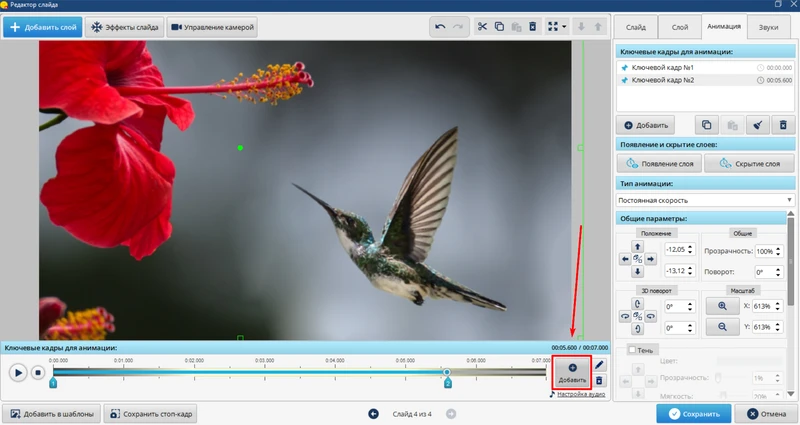Click the zoom-in magnifier under Масштаб
This screenshot has height=425, width=800.
[721, 306]
